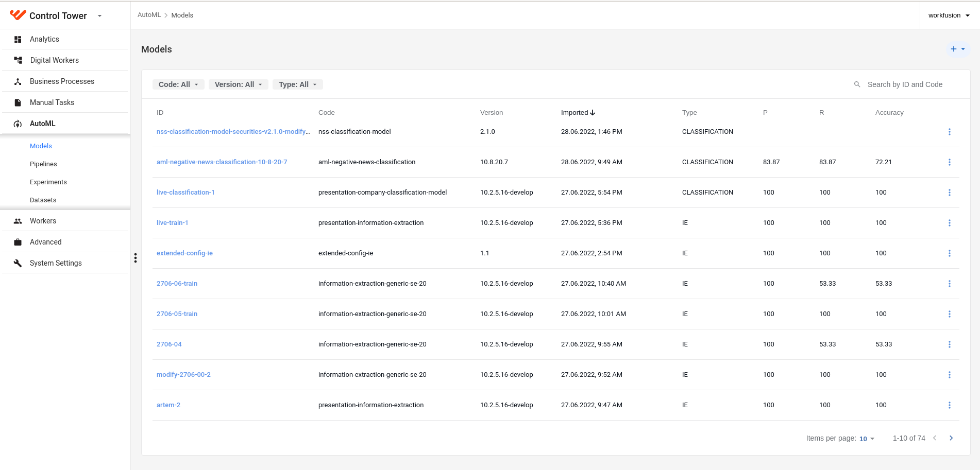Toggle sort arrow on Imported column
This screenshot has height=470, width=980.
(x=593, y=113)
